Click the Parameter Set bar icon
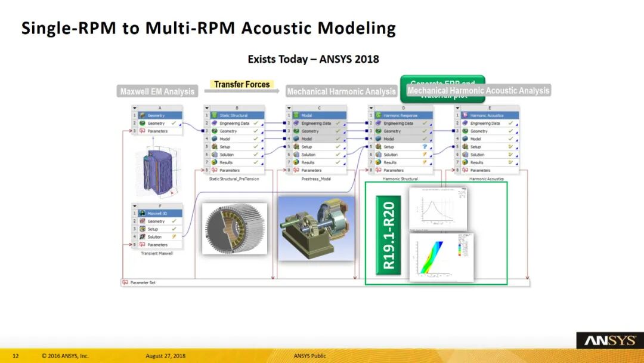 pyautogui.click(x=125, y=282)
